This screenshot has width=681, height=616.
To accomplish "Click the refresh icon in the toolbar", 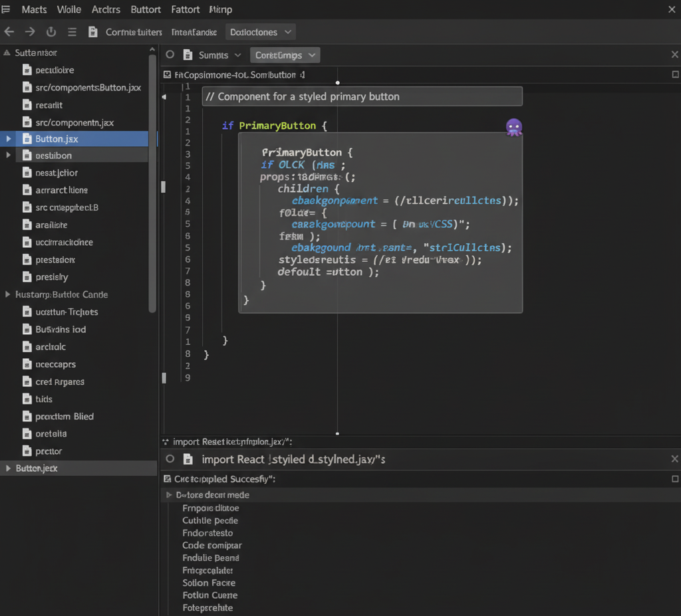I will pyautogui.click(x=51, y=31).
